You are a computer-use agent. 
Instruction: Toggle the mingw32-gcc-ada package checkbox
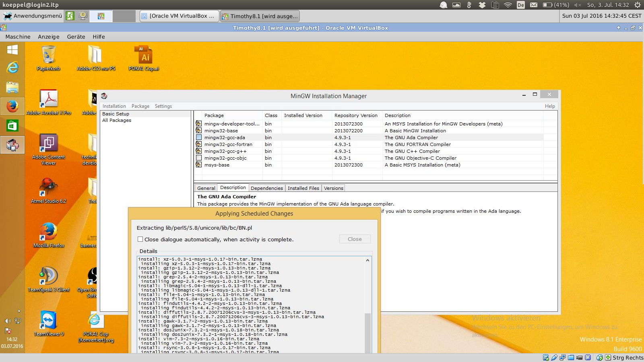[x=199, y=138]
